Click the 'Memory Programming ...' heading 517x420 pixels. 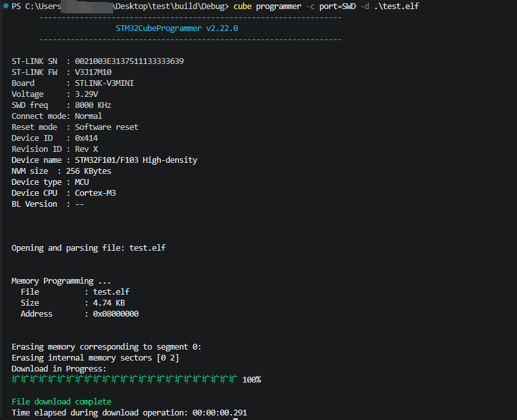pyautogui.click(x=61, y=281)
